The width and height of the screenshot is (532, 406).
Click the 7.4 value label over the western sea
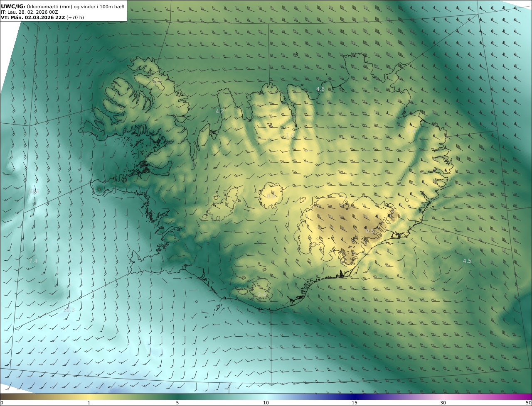33,261
